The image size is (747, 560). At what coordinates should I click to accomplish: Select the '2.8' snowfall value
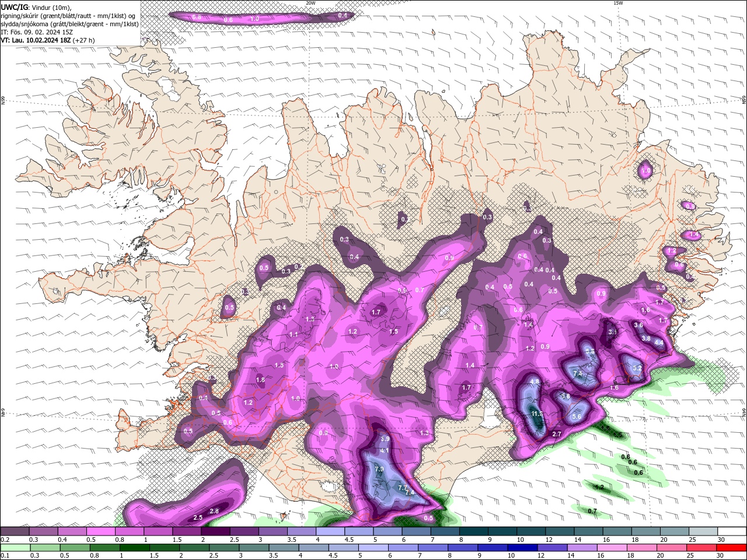[x=214, y=511]
